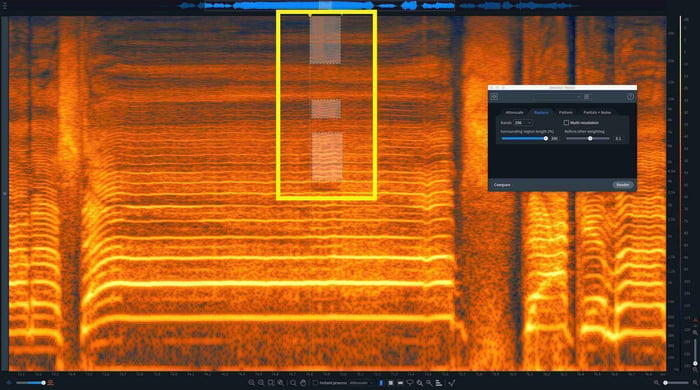Adjust the Surrounding region length slider
This screenshot has height=390, width=700.
click(x=524, y=138)
